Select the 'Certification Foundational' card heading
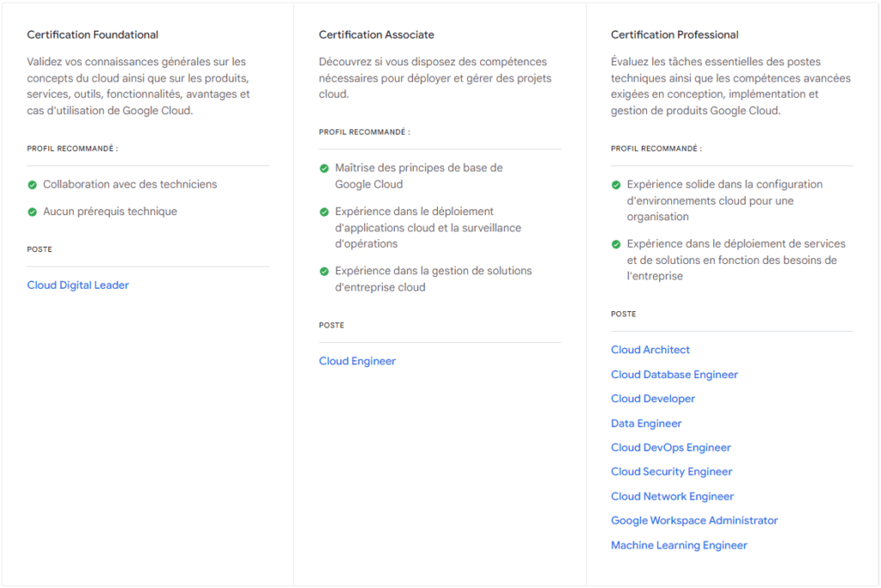The width and height of the screenshot is (881, 588). click(x=92, y=34)
